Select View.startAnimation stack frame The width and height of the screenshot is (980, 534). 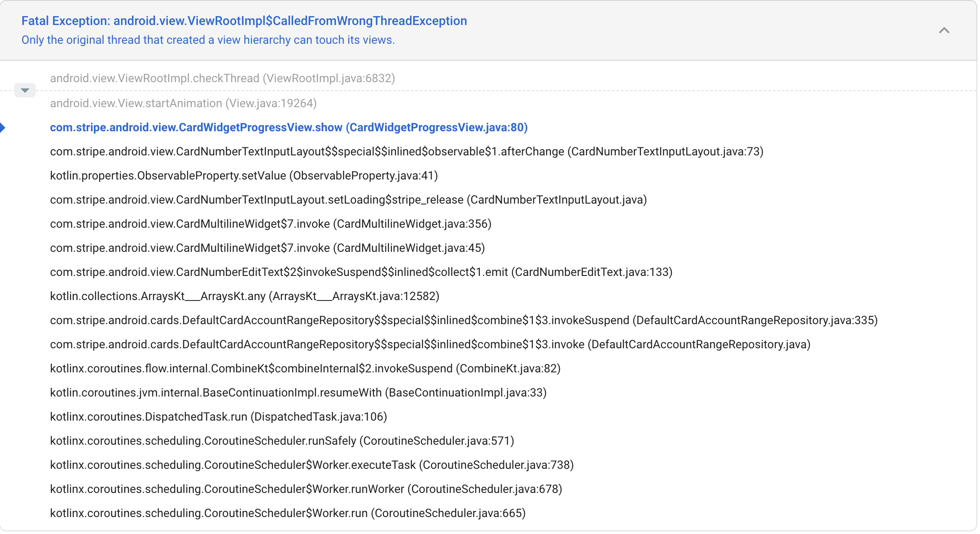point(183,103)
